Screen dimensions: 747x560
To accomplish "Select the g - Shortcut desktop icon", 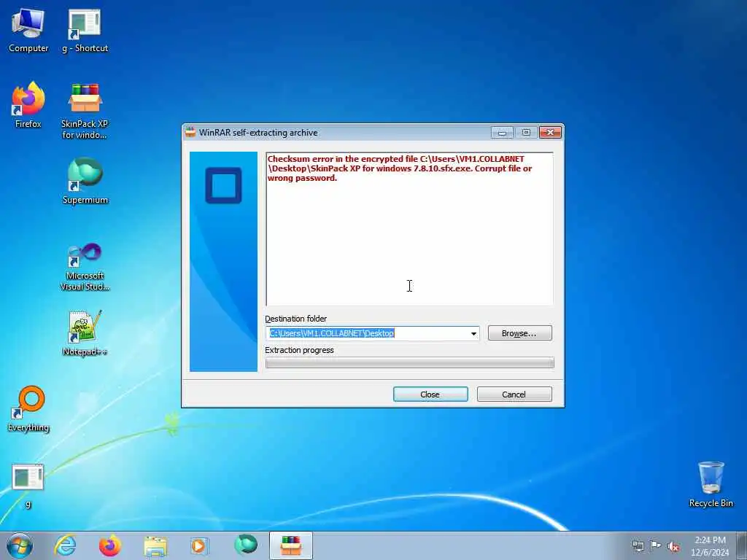I will pos(85,31).
